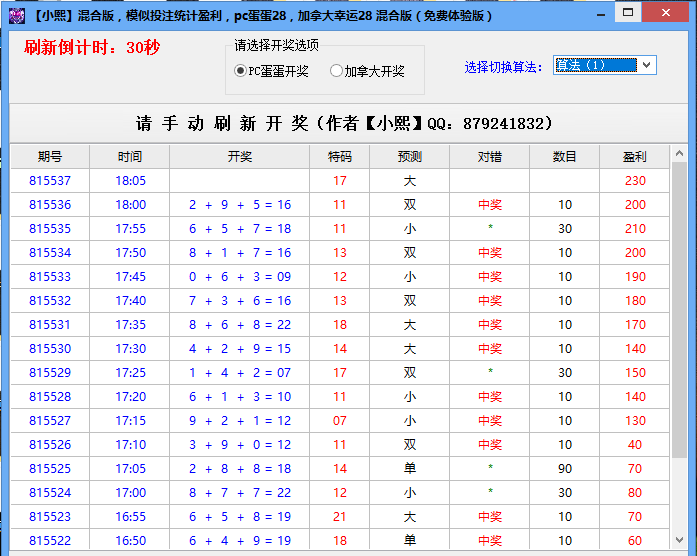Select period number 815532
The width and height of the screenshot is (697, 556).
50,301
